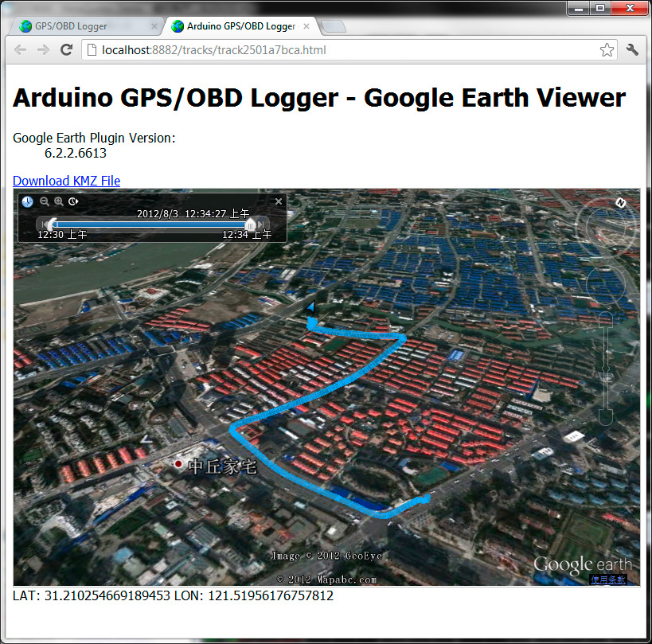The image size is (652, 644).
Task: Zoom out with map zoom slider bottom
Action: (x=606, y=417)
